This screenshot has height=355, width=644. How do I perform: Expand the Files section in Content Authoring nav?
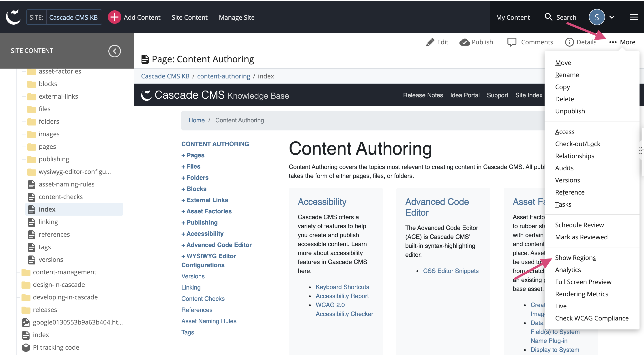point(191,166)
